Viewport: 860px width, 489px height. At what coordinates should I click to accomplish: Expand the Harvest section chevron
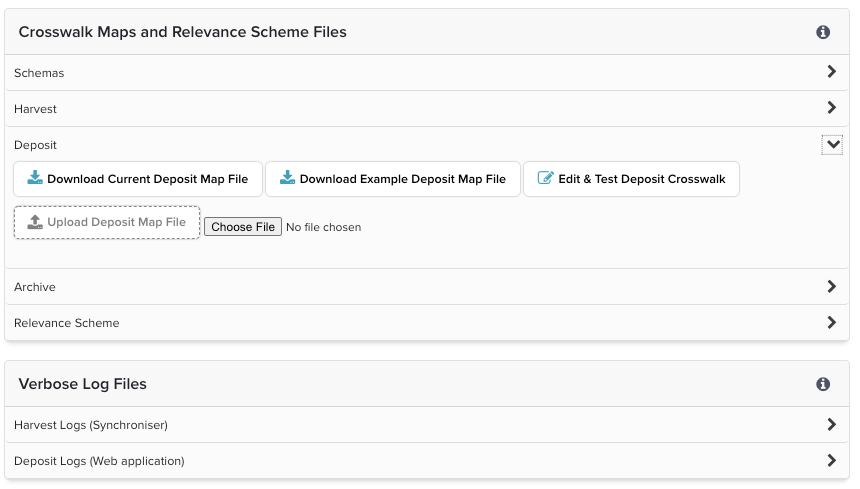(832, 108)
